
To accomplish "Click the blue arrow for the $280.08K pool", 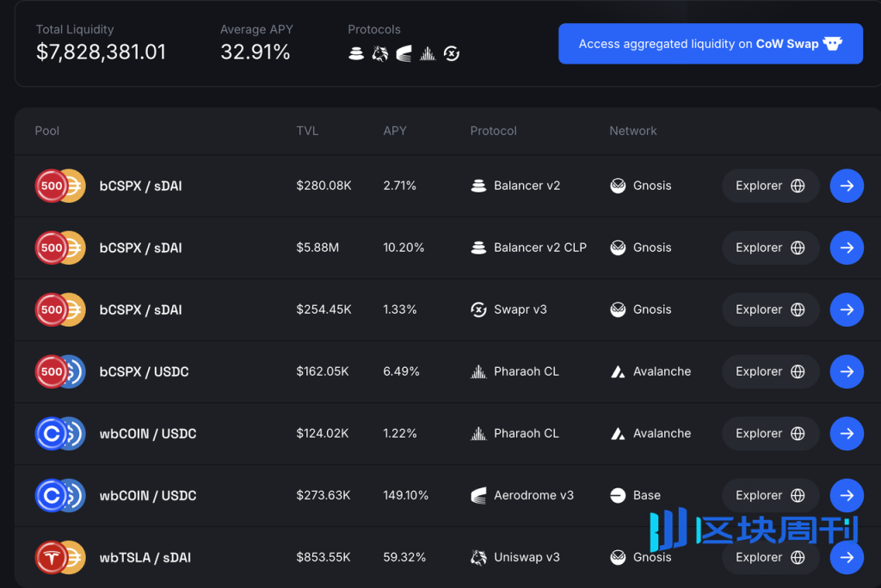I will coord(847,186).
